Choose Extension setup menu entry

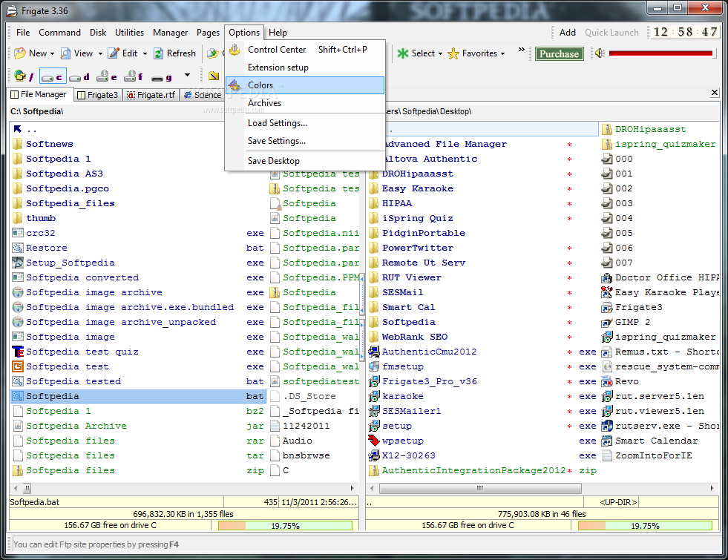coord(305,67)
